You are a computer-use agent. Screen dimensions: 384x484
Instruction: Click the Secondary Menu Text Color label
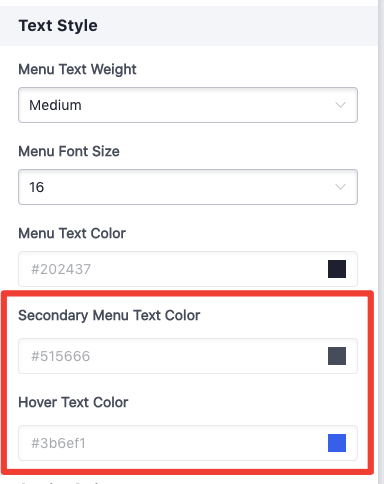(x=109, y=315)
